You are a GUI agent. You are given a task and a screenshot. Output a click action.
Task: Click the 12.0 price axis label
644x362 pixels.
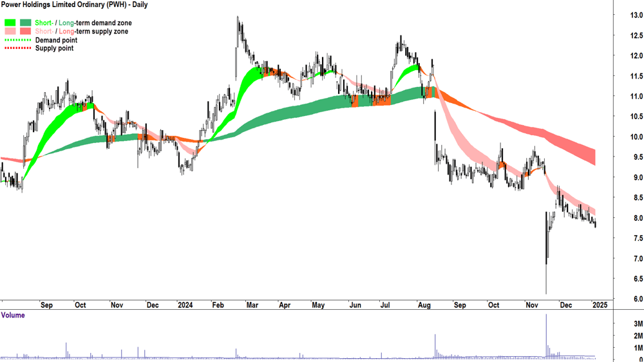point(637,56)
